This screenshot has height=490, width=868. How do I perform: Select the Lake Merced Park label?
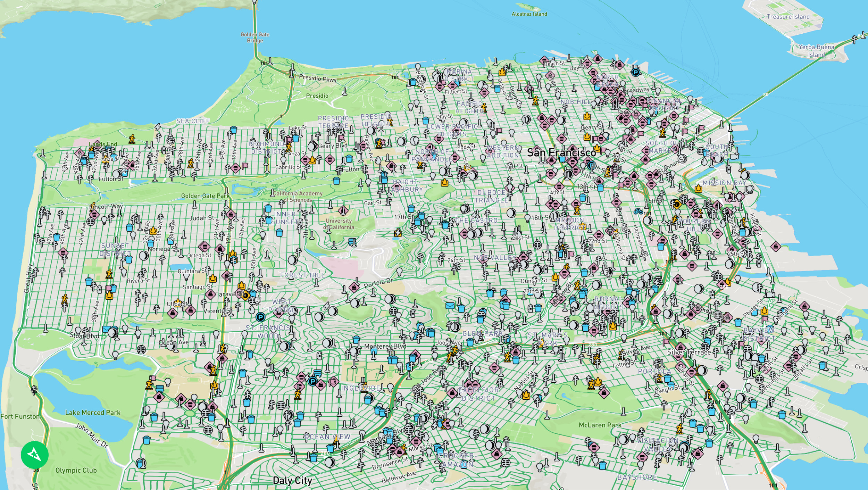tap(93, 413)
